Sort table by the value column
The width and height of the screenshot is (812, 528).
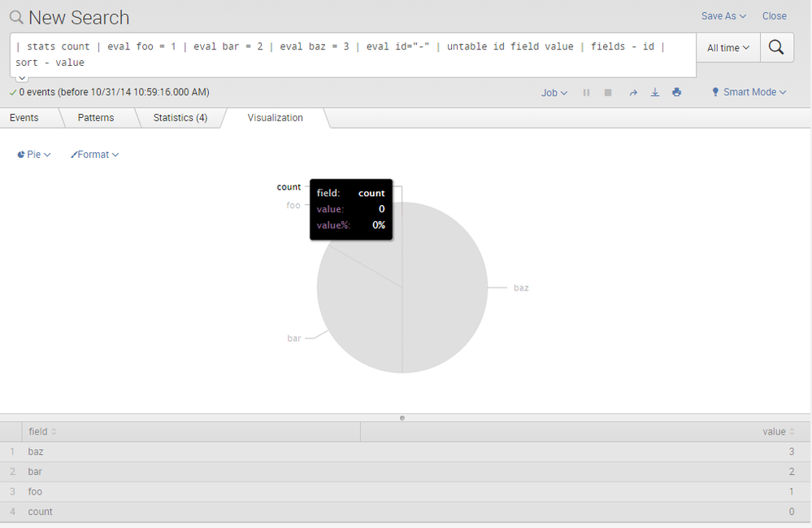pos(778,432)
